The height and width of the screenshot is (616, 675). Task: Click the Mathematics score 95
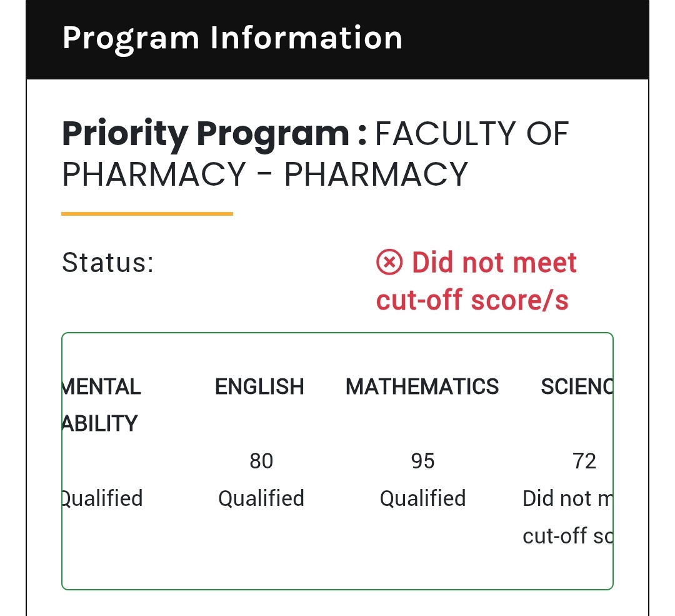click(x=422, y=461)
